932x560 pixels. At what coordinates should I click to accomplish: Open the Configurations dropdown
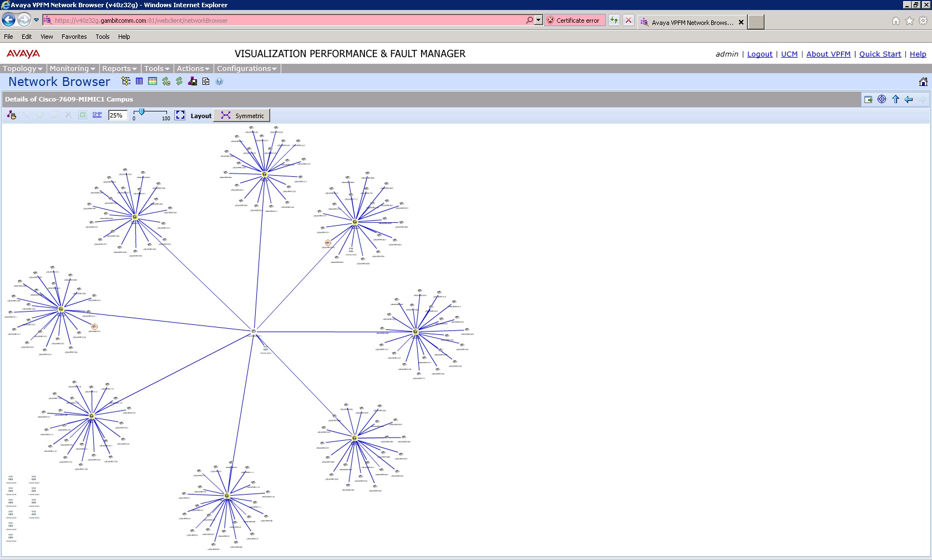[244, 68]
